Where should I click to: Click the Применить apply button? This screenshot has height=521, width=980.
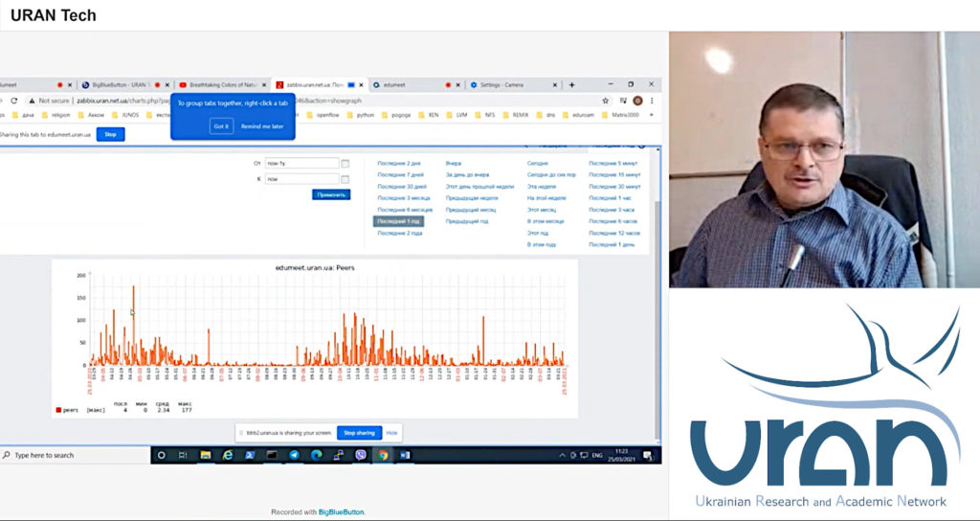coord(331,194)
